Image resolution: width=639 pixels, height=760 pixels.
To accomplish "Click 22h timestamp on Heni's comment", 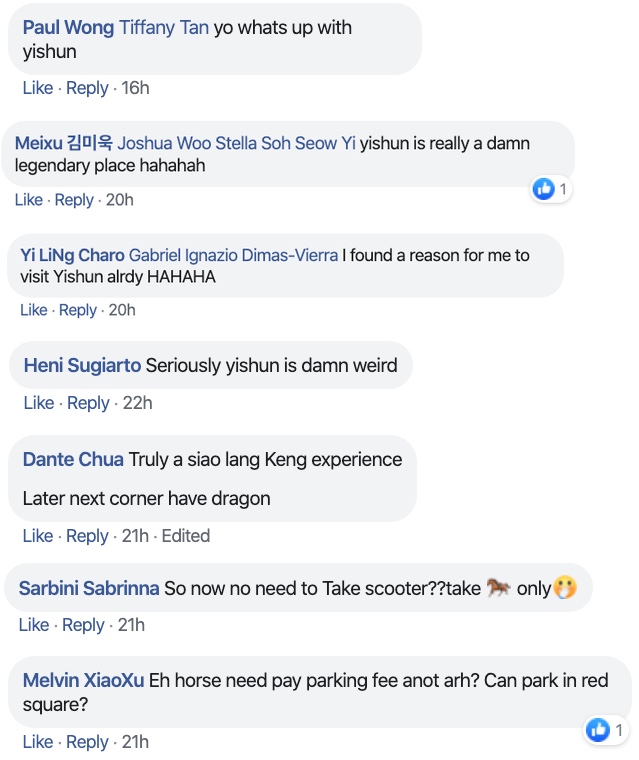I will [x=137, y=403].
